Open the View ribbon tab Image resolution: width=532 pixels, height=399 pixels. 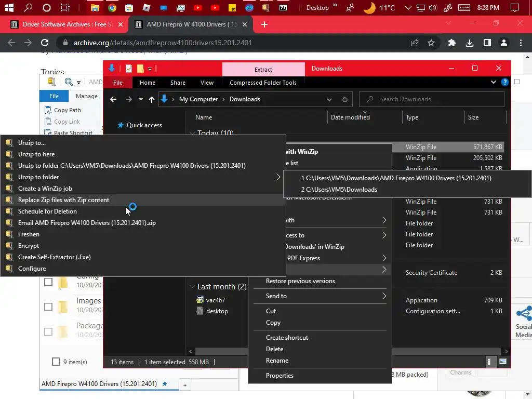click(x=207, y=83)
